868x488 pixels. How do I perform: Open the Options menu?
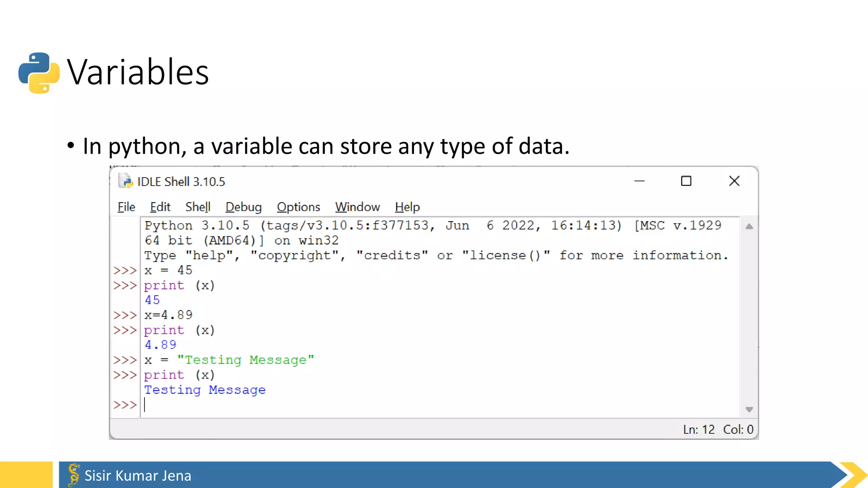click(298, 207)
